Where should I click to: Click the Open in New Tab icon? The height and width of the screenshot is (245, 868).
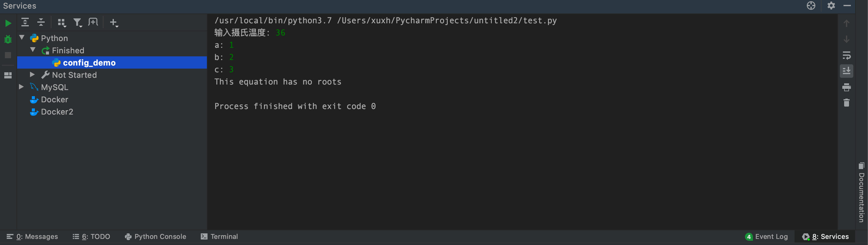(93, 22)
